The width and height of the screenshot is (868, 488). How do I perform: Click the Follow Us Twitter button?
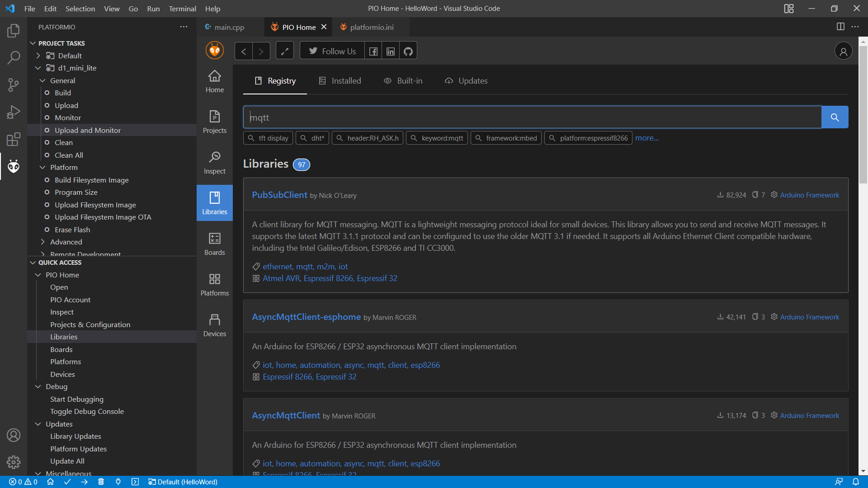[332, 51]
